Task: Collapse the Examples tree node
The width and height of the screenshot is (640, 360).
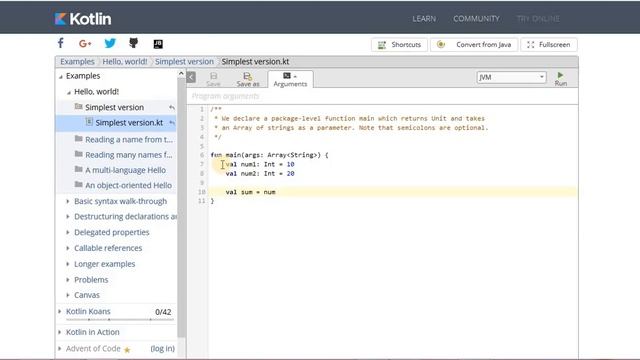Action: tap(61, 76)
